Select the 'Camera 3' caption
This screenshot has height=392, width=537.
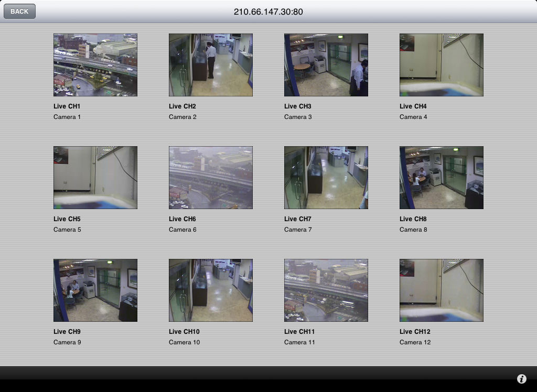coord(298,117)
